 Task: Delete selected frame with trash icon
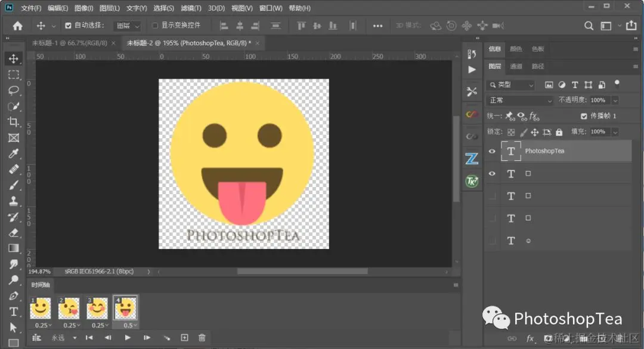[x=202, y=338]
